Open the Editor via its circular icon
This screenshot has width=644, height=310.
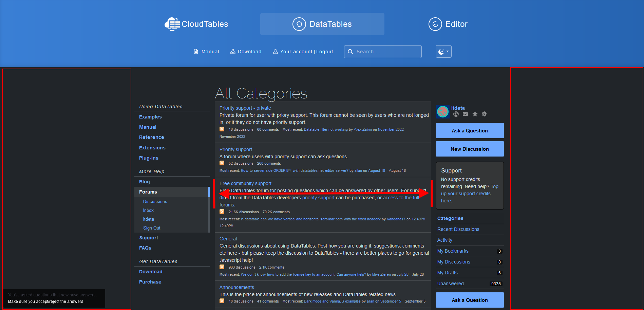tap(435, 24)
